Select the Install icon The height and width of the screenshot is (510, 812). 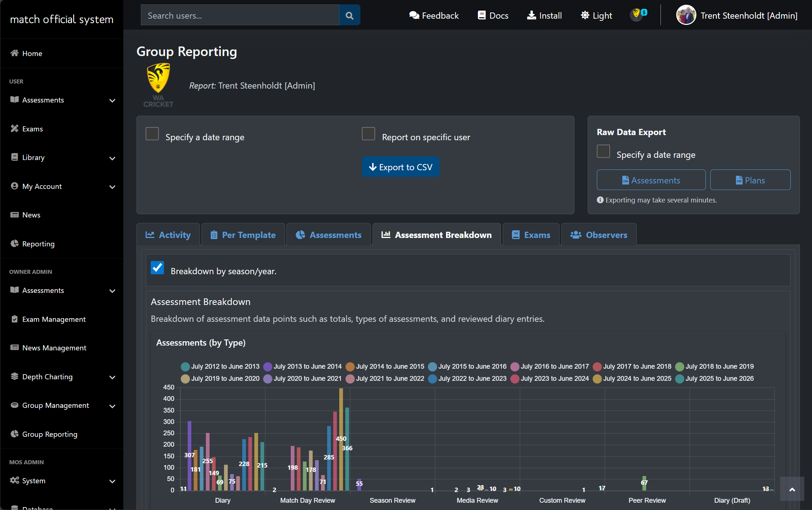[531, 15]
